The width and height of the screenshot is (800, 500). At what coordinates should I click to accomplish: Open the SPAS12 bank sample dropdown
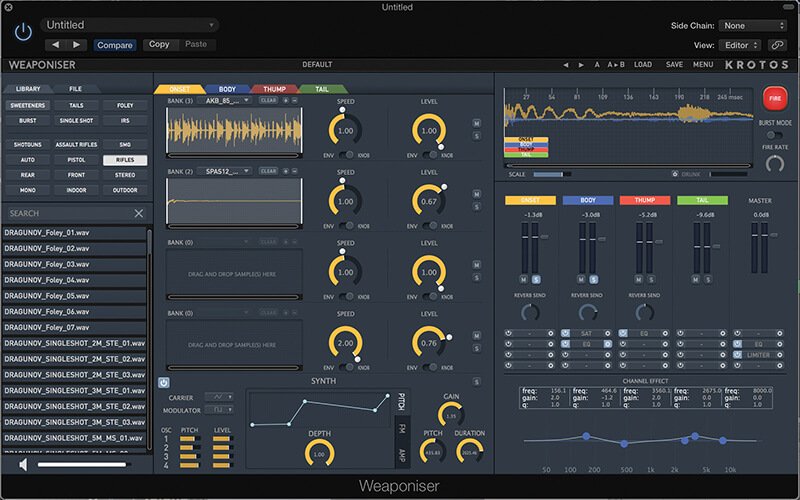pyautogui.click(x=224, y=171)
